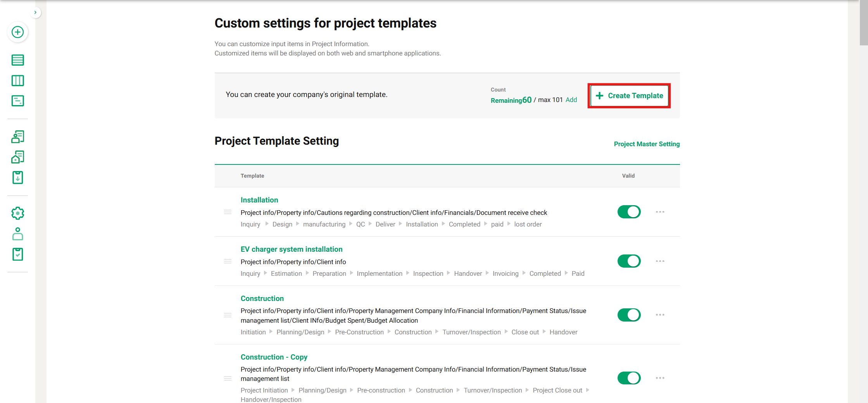Grab the Installation row drag handle
Viewport: 868px width, 403px height.
(x=228, y=212)
